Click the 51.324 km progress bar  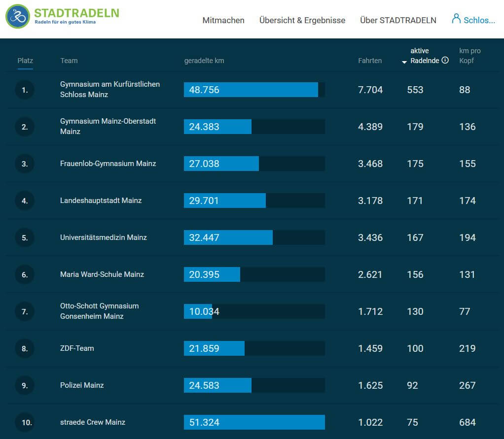click(x=254, y=422)
